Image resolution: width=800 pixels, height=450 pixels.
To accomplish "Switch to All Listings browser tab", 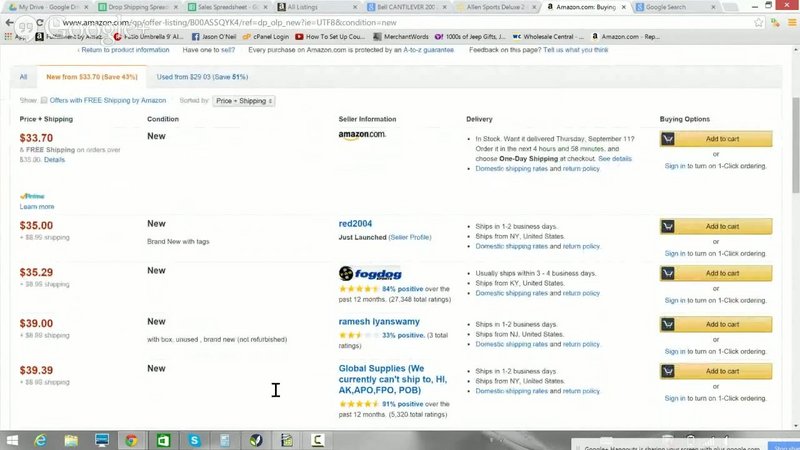I will (317, 7).
